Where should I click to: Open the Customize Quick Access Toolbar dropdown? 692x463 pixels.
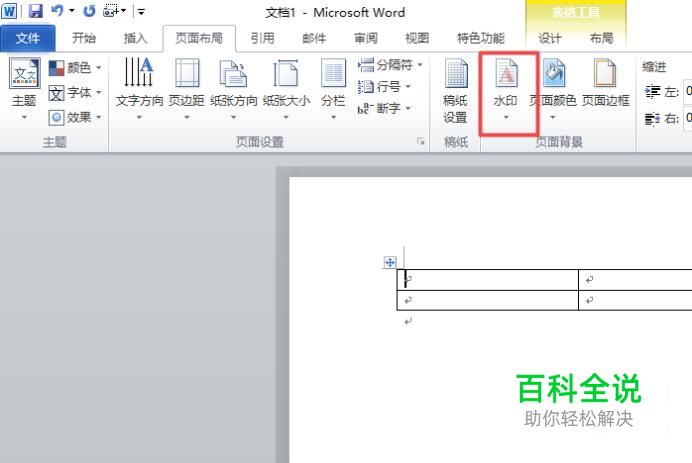141,11
